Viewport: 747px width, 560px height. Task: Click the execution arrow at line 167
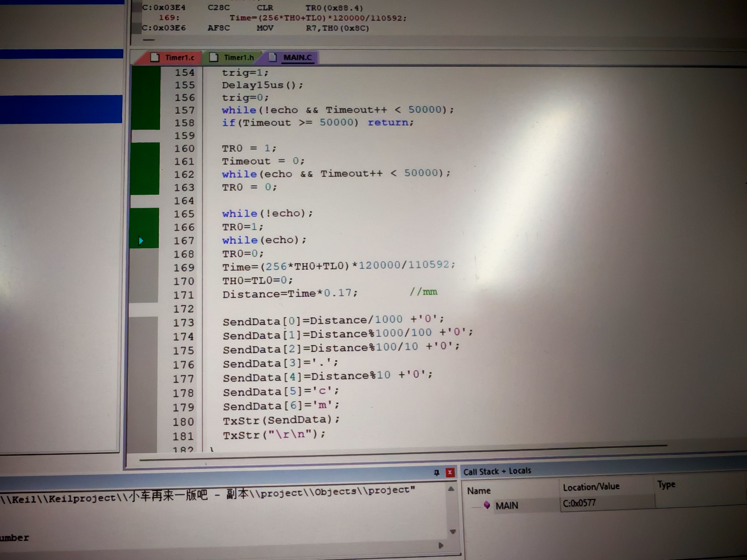tap(141, 241)
